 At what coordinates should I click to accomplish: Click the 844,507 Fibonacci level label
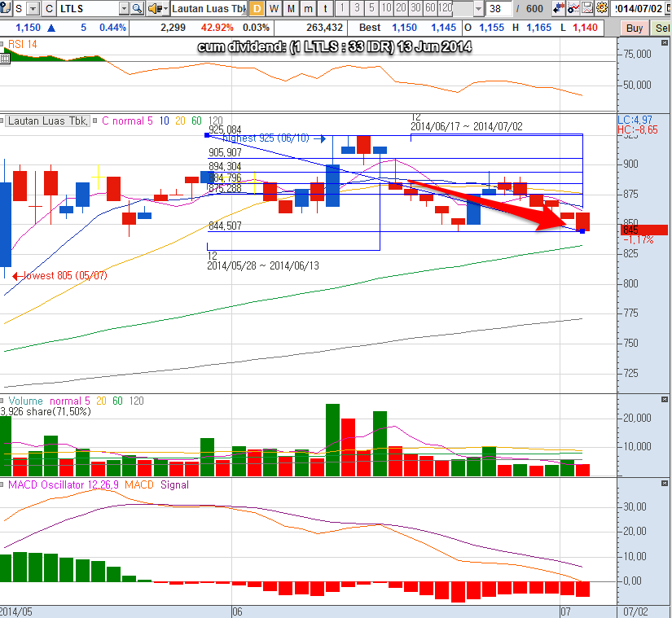(225, 226)
